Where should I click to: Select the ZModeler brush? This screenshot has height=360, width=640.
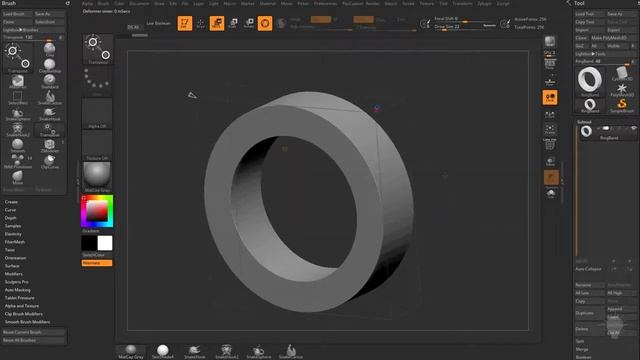click(50, 146)
